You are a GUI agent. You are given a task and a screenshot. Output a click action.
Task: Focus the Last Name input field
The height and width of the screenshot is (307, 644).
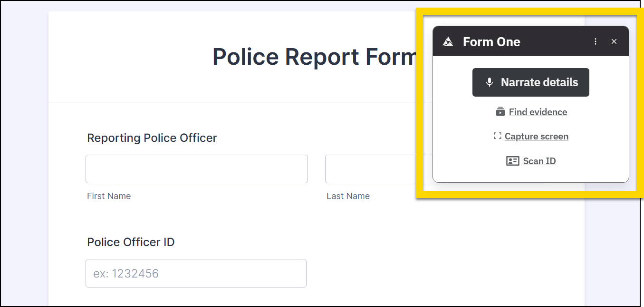(371, 169)
